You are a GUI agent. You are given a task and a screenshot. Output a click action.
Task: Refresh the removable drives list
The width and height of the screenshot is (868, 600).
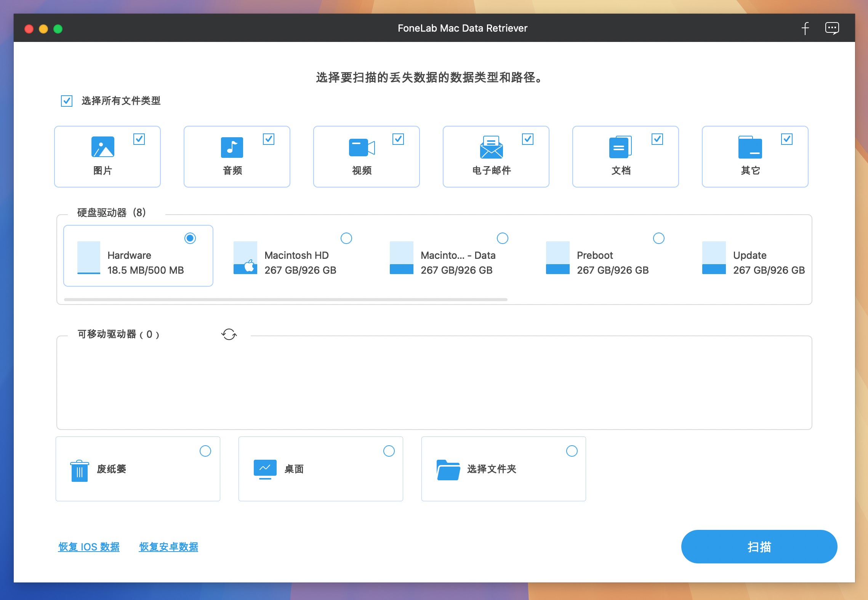(229, 334)
